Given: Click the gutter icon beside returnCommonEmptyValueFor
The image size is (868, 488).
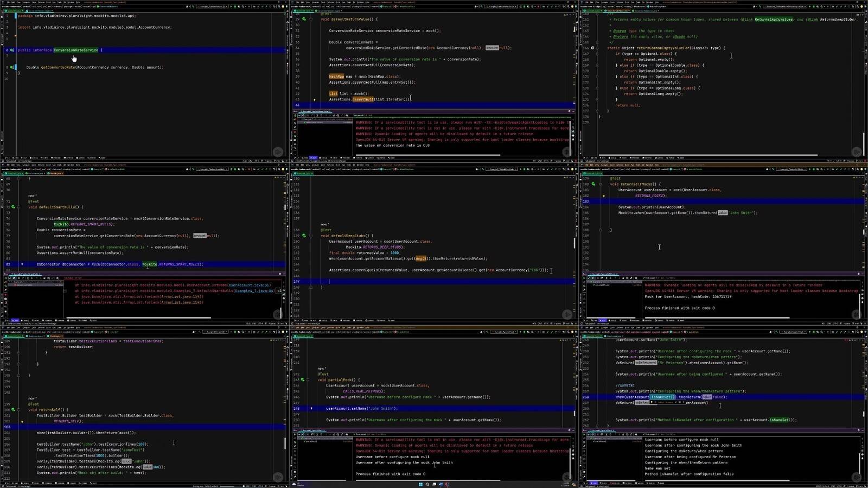Looking at the screenshot, I should tap(592, 48).
